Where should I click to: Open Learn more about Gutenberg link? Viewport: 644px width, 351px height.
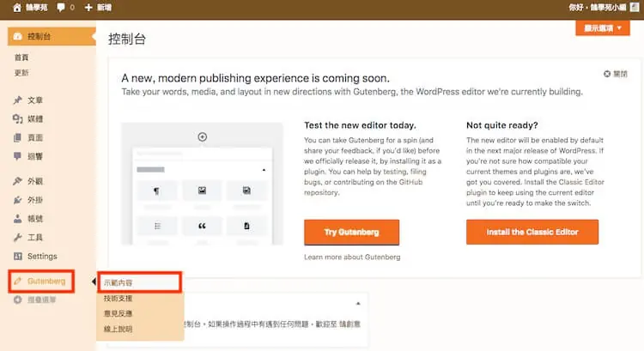[x=352, y=257]
